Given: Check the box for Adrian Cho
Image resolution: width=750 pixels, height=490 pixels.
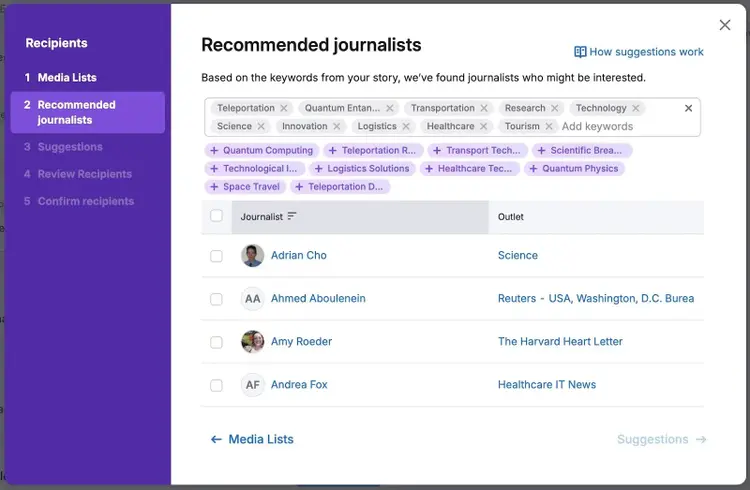Looking at the screenshot, I should (x=216, y=256).
